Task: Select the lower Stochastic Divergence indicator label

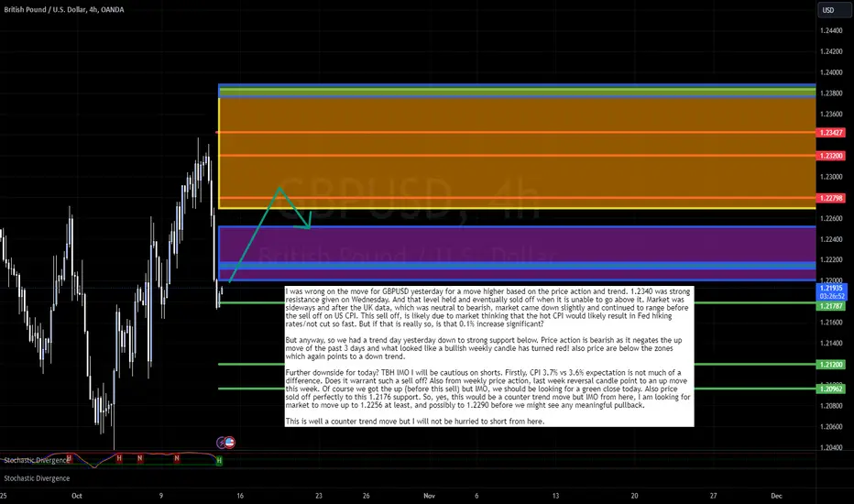Action: 37,478
